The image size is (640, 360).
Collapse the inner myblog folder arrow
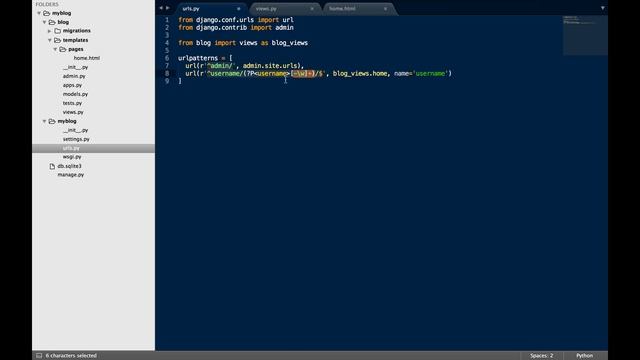tap(44, 121)
